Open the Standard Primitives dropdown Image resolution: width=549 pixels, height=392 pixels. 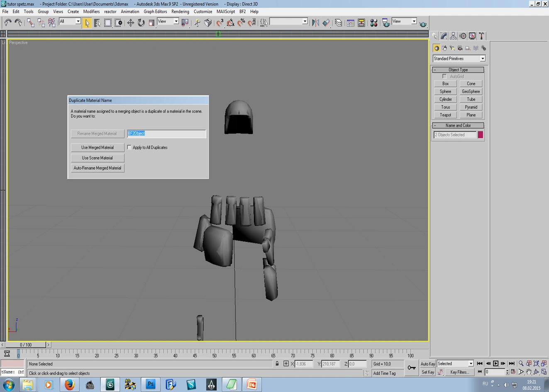(459, 58)
